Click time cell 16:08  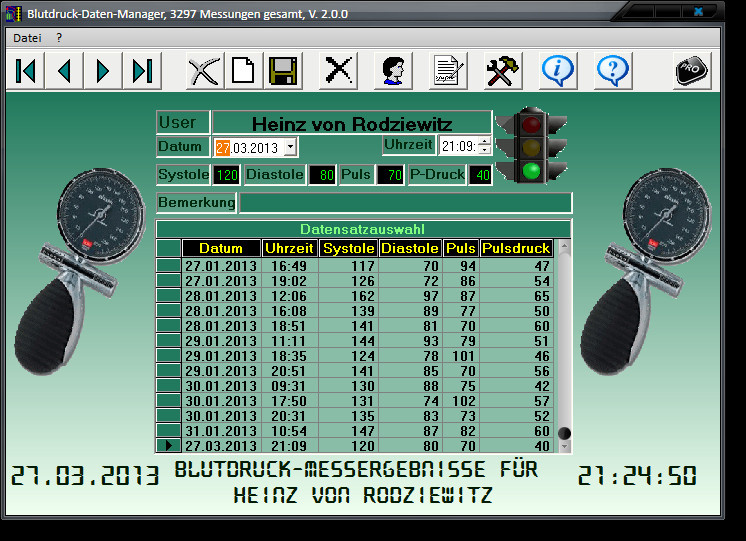point(289,311)
